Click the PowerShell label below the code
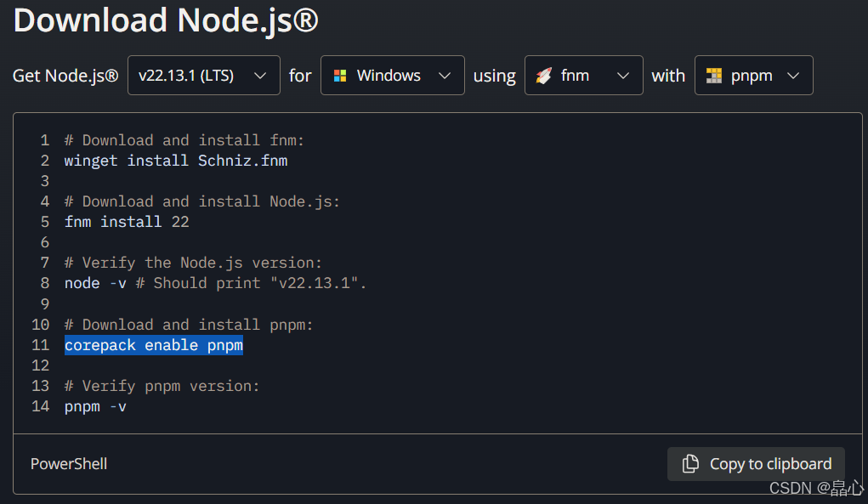Image resolution: width=868 pixels, height=504 pixels. (x=69, y=463)
